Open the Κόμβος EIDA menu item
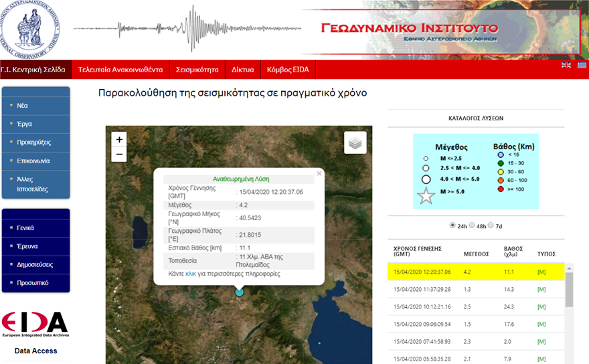 [x=288, y=69]
